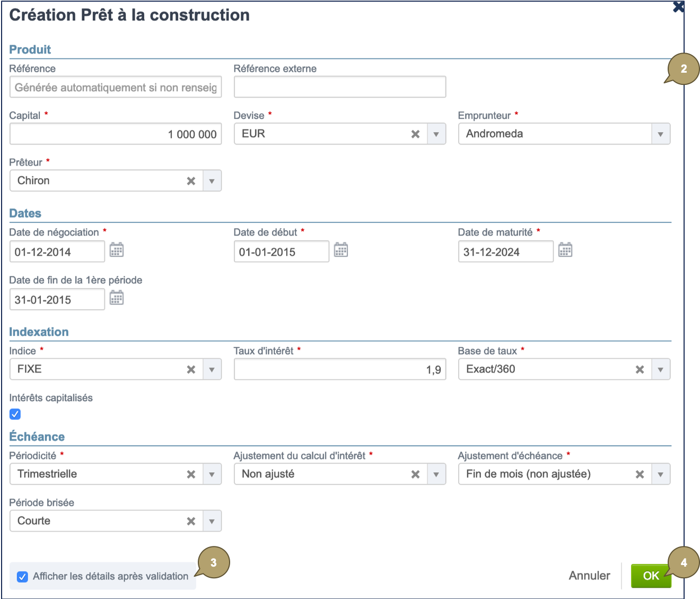Click inside the Référence externe field
Viewport: 700px width, 599px height.
[x=339, y=86]
